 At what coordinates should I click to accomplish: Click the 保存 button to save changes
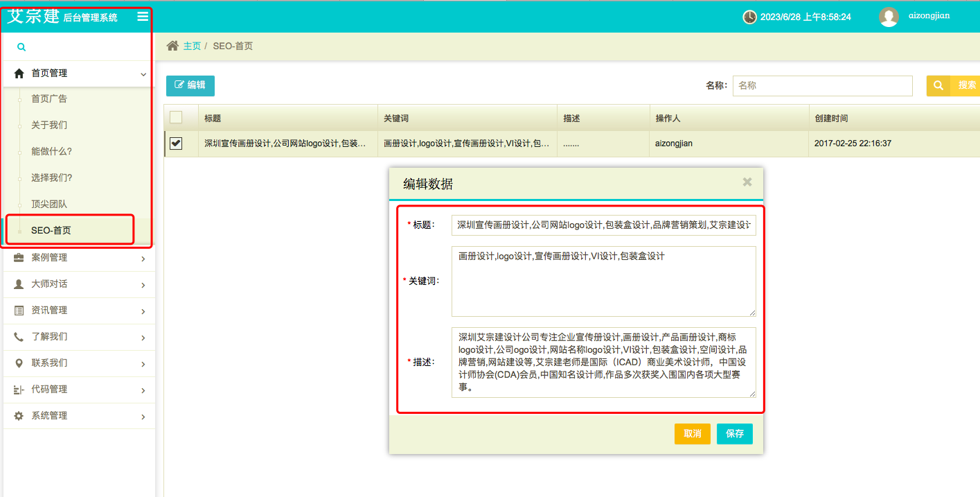point(734,433)
